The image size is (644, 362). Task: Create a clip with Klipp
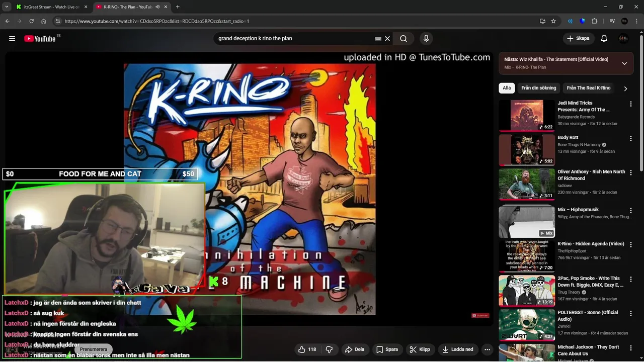(420, 349)
